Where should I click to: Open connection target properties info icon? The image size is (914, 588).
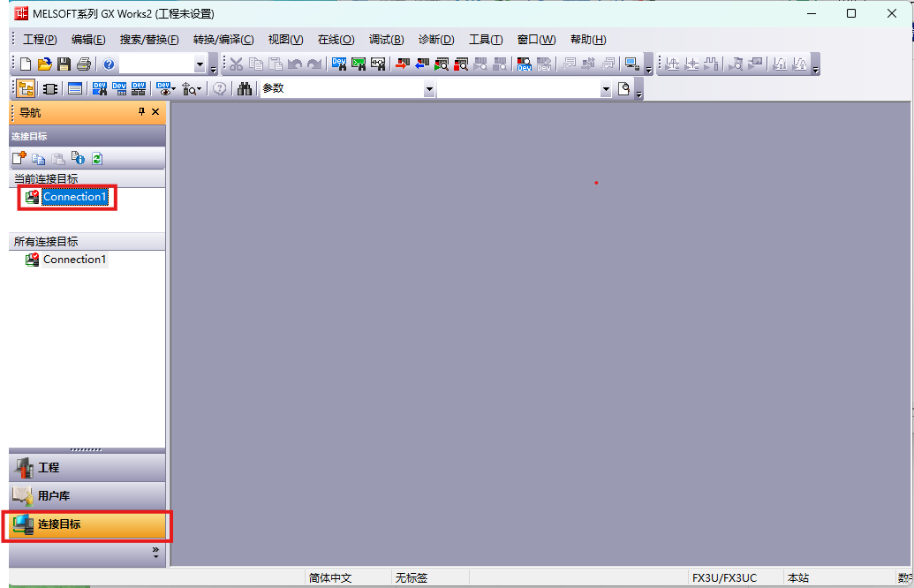pos(78,158)
